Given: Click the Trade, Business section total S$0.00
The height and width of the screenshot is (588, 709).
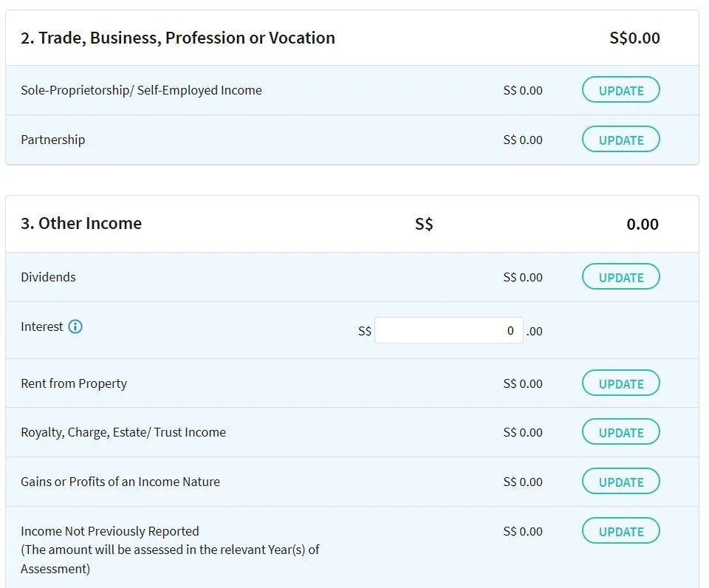Looking at the screenshot, I should 634,38.
